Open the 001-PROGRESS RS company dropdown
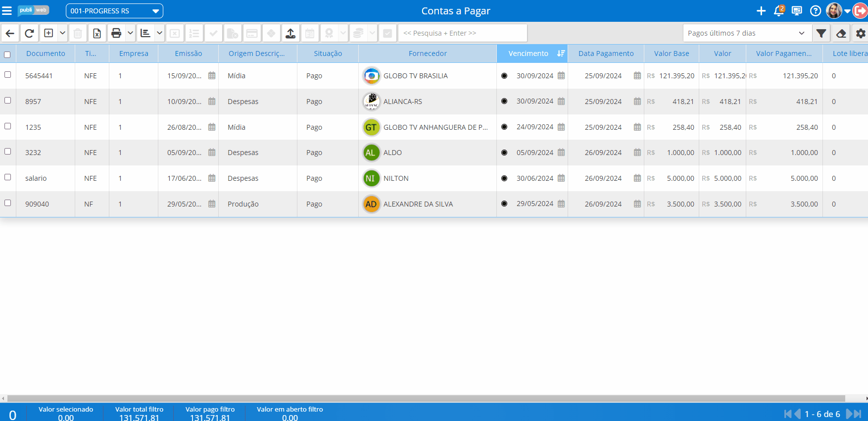This screenshot has height=421, width=868. click(x=114, y=11)
